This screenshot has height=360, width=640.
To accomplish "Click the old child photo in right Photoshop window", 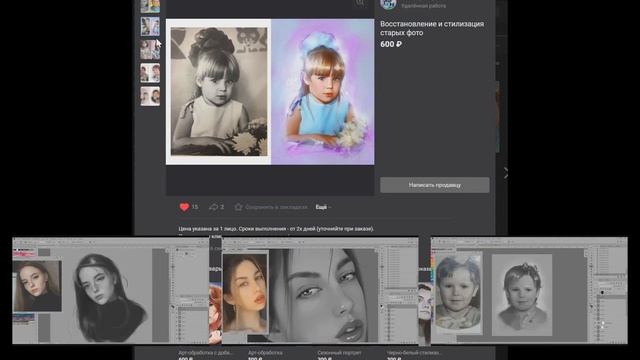I will 458,293.
